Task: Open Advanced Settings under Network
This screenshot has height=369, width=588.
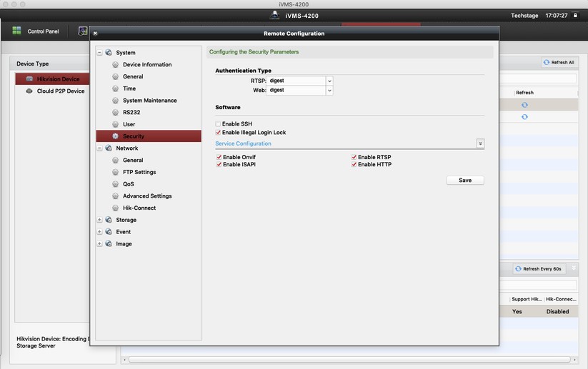Action: (147, 196)
